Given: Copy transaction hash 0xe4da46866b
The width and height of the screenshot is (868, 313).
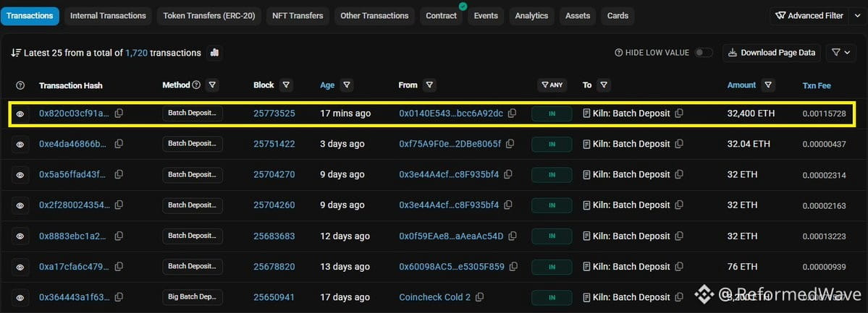Looking at the screenshot, I should coord(119,144).
